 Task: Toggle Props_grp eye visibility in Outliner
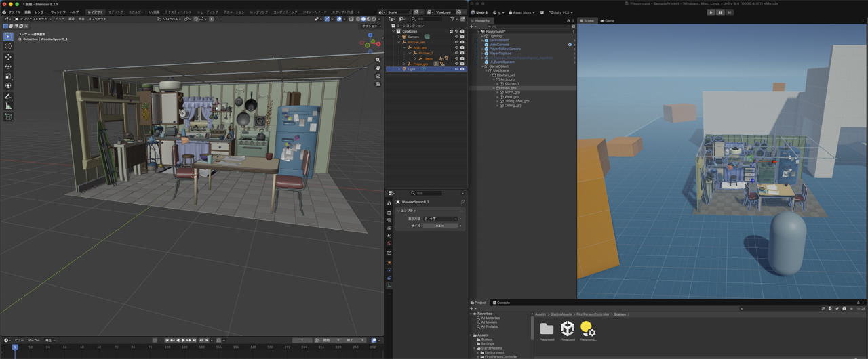tap(456, 64)
